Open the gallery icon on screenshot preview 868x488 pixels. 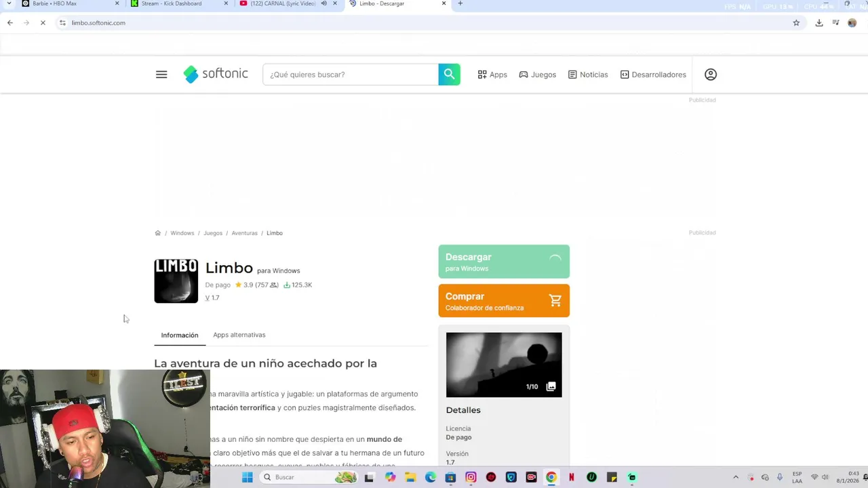click(x=551, y=386)
